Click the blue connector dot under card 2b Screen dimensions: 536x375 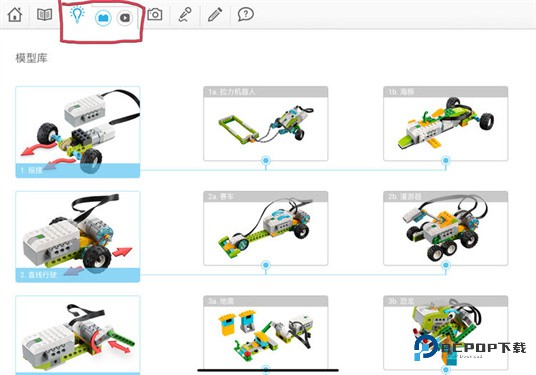[446, 265]
